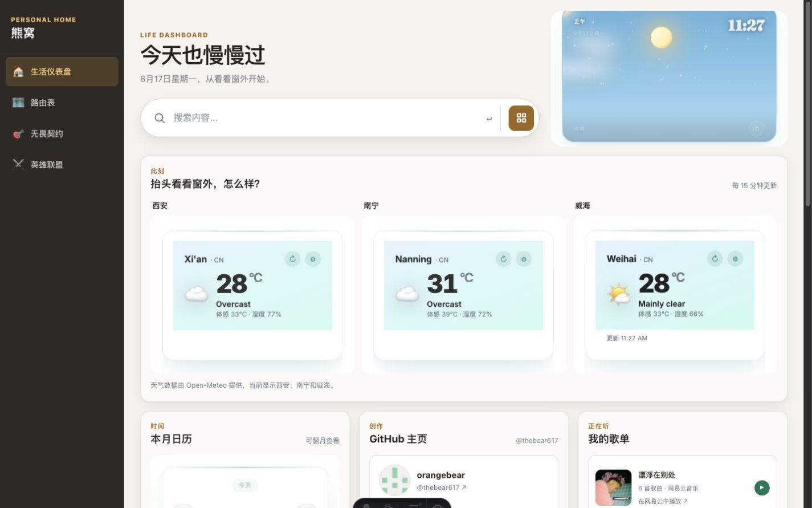Viewport: 812px width, 508px height.
Task: Open settings on the sky clock widget
Action: click(757, 129)
